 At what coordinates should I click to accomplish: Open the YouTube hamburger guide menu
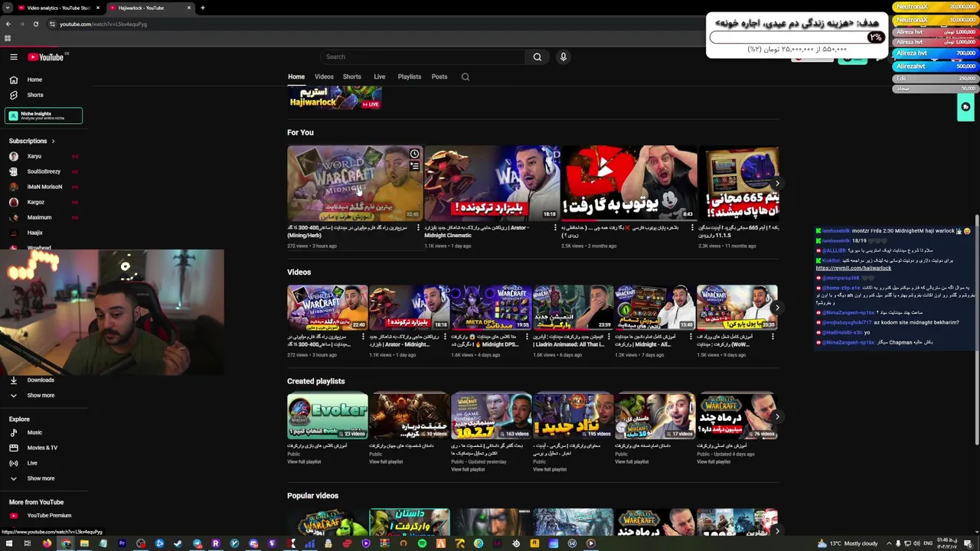coord(13,57)
